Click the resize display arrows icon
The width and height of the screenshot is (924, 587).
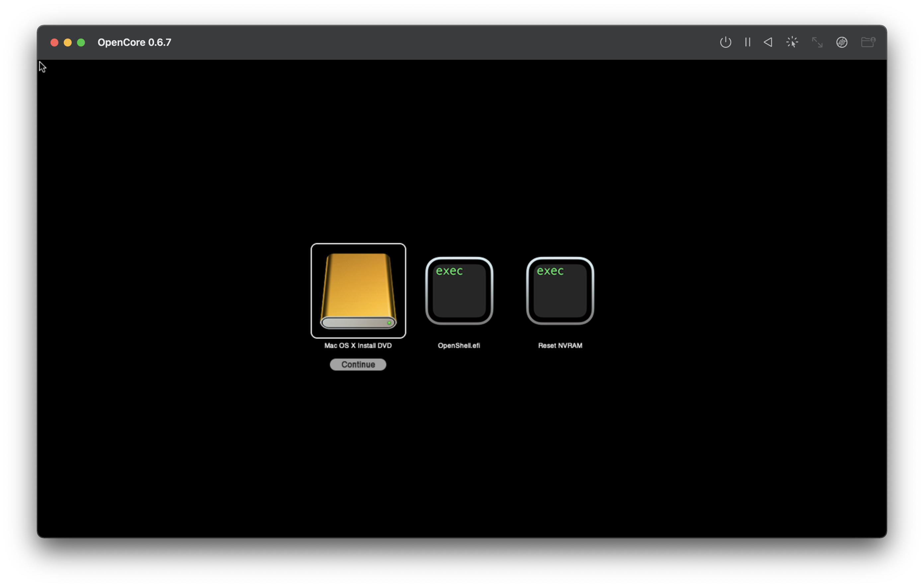pos(817,42)
